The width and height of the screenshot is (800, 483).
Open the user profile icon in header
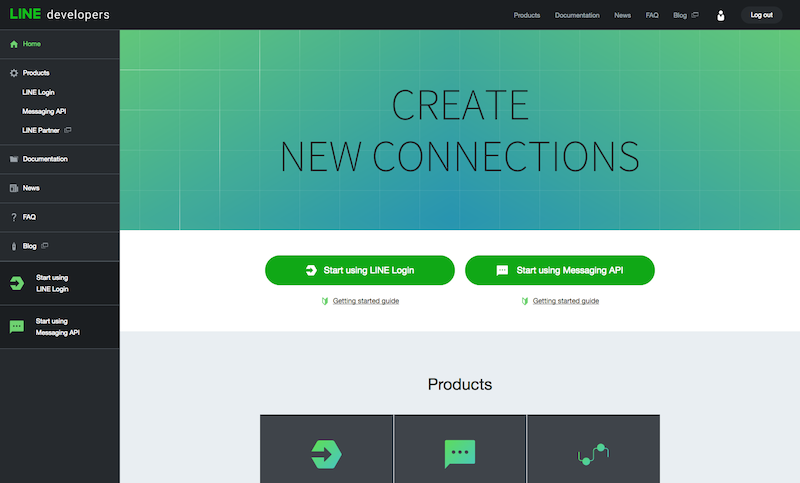pyautogui.click(x=720, y=15)
